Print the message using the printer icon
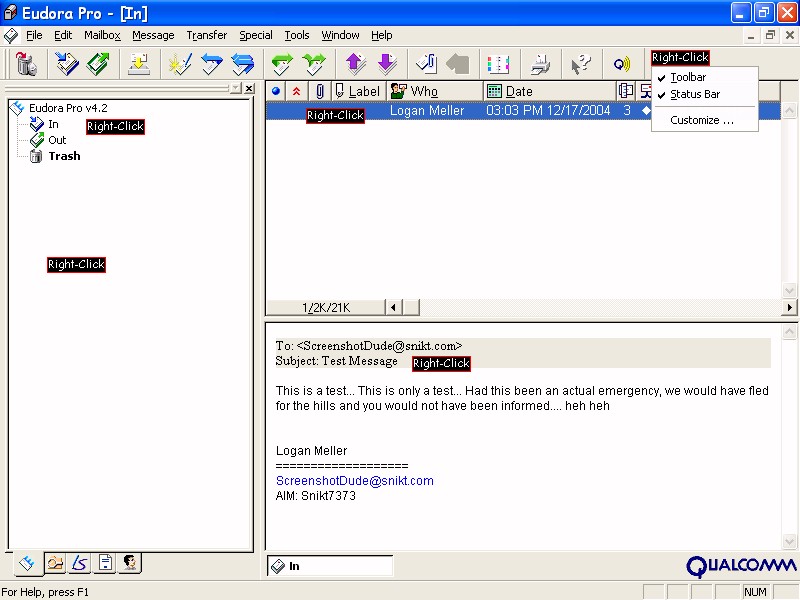 pyautogui.click(x=540, y=64)
